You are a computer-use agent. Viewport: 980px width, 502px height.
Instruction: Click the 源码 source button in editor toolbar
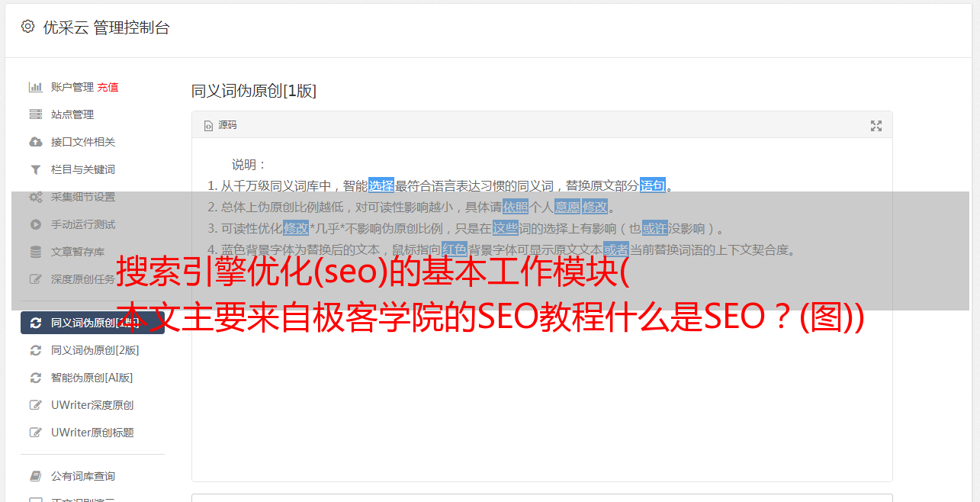click(x=220, y=125)
